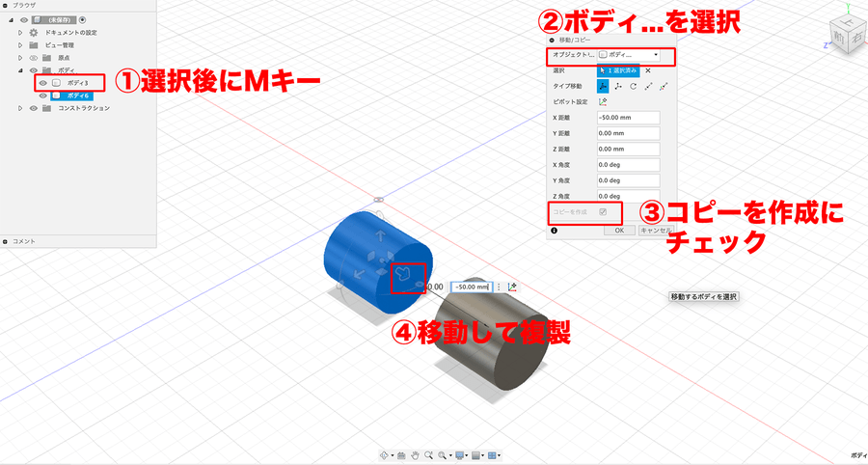Screen dimensions: 868x465
Task: Click the gear icon of ドキュメントの設定
Action: click(x=34, y=33)
